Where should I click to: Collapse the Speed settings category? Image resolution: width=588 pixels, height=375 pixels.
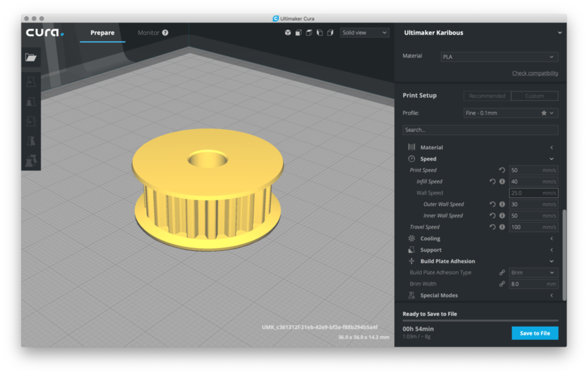480,159
